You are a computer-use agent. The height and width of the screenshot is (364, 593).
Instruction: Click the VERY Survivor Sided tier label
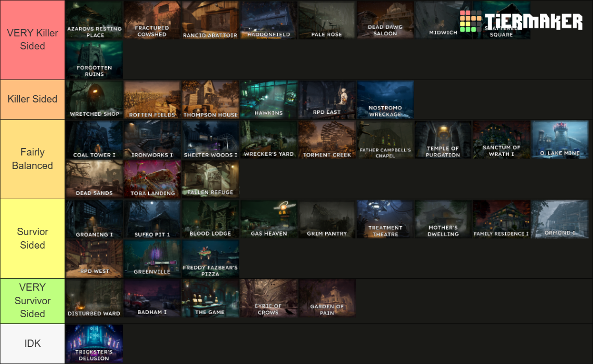coord(33,301)
